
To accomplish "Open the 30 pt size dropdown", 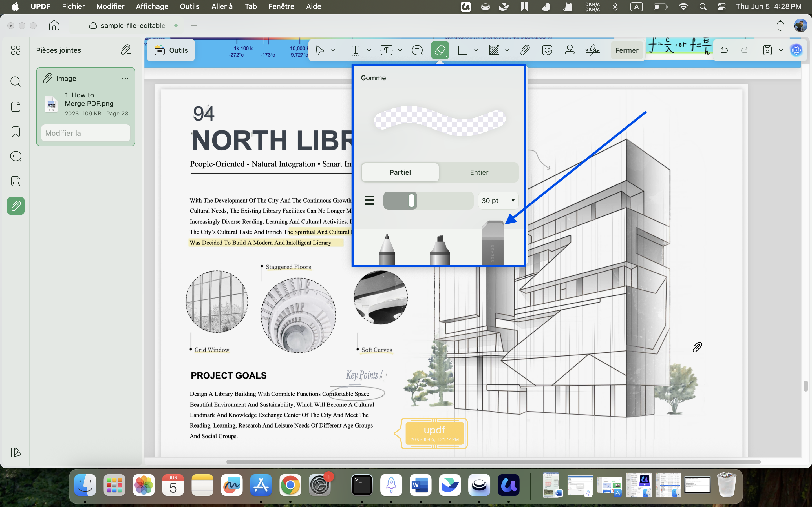I will pos(498,201).
